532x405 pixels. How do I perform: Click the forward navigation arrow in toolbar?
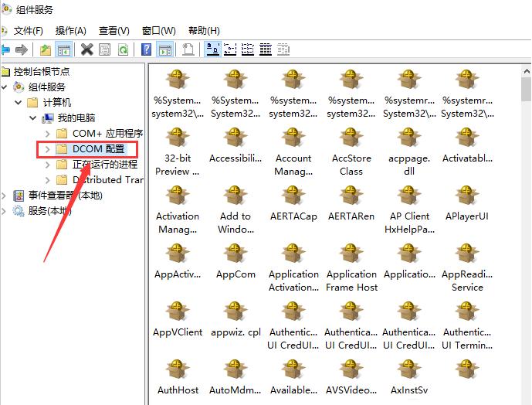[x=22, y=49]
